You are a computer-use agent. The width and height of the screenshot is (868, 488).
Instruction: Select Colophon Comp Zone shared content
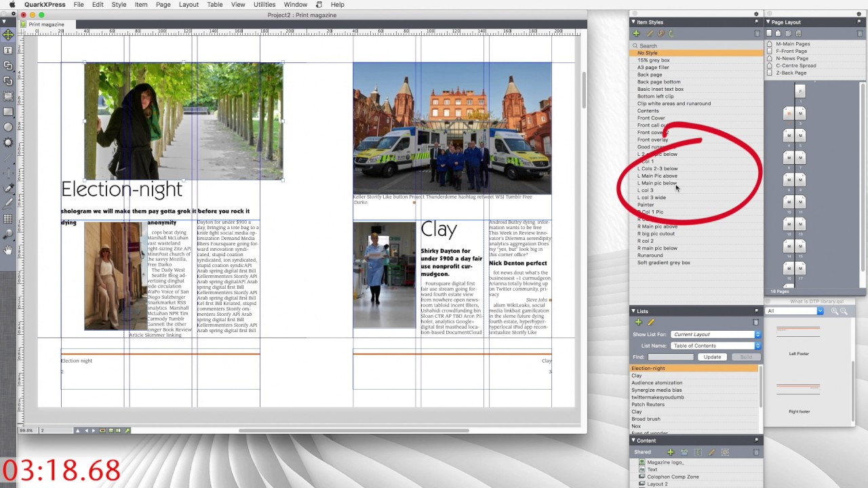pos(673,476)
